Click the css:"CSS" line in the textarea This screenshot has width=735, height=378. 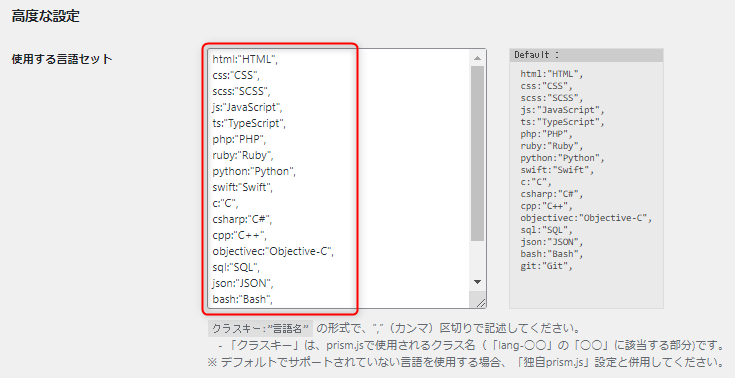click(236, 76)
